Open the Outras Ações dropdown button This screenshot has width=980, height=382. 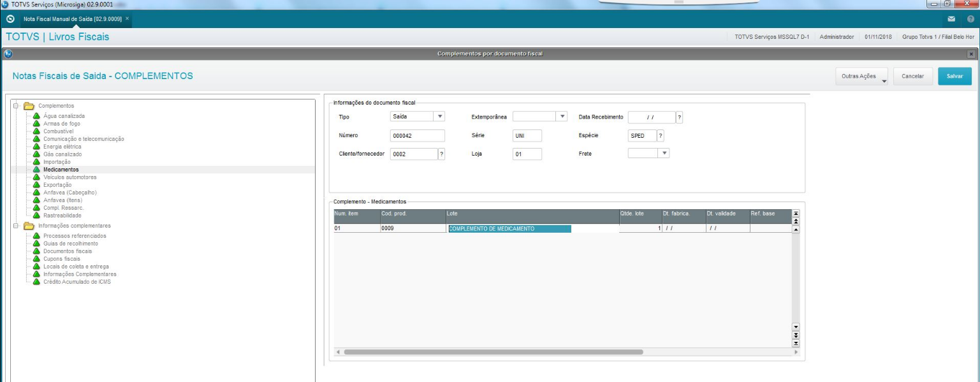[x=863, y=76]
